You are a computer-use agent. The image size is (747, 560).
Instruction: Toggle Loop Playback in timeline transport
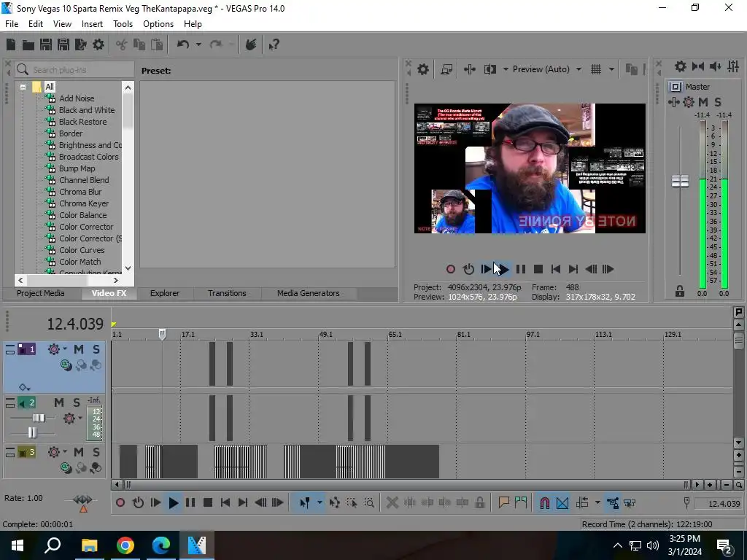pos(138,503)
